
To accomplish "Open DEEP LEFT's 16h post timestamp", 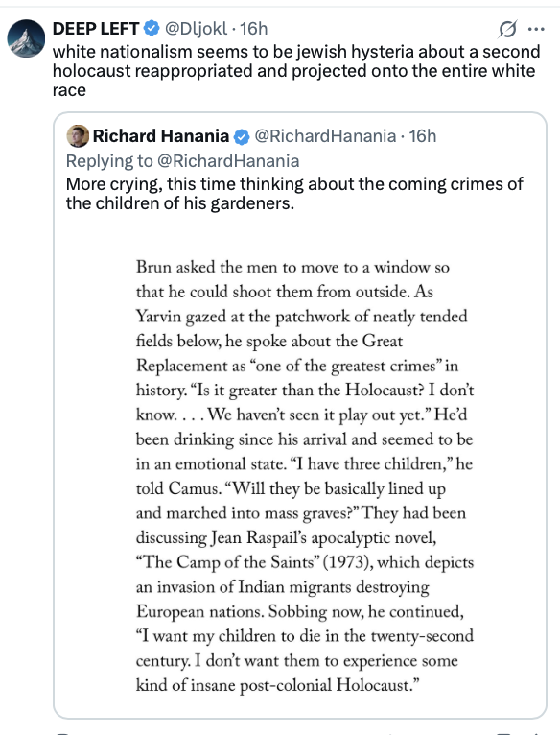I will pos(253,29).
